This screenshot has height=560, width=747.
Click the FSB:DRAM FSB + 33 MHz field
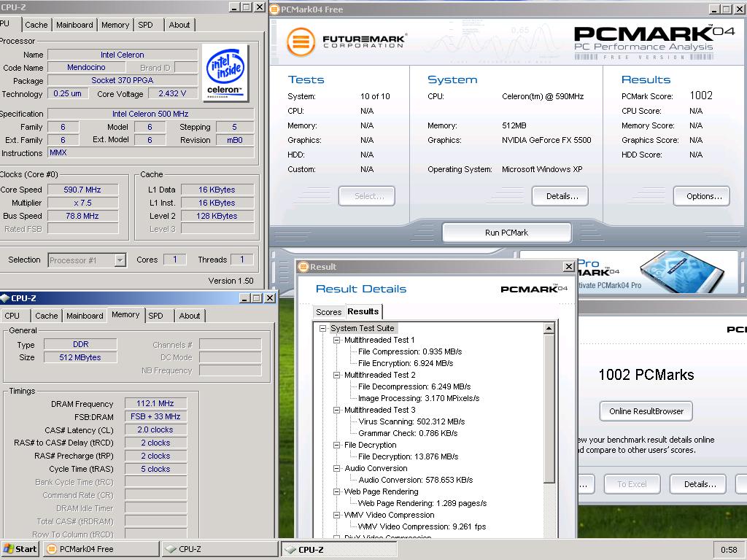[x=155, y=416]
